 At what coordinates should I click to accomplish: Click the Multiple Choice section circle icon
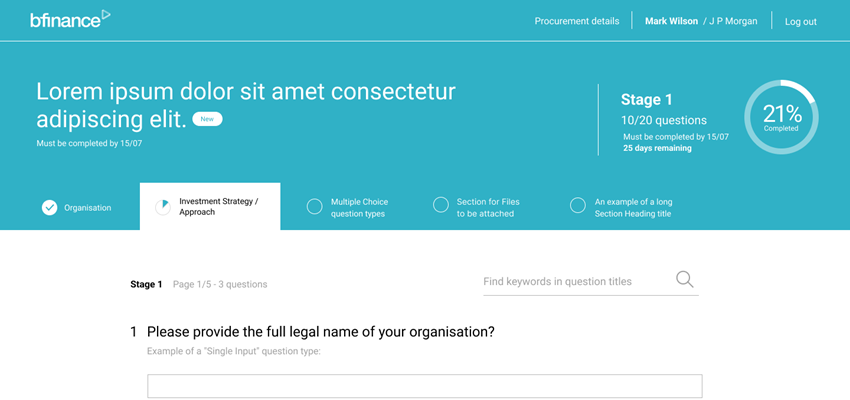tap(314, 207)
